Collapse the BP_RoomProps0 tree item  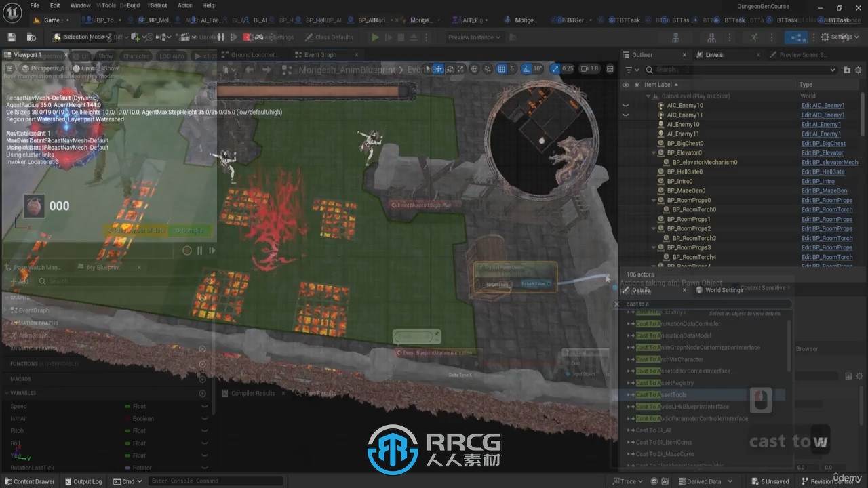[x=654, y=200]
